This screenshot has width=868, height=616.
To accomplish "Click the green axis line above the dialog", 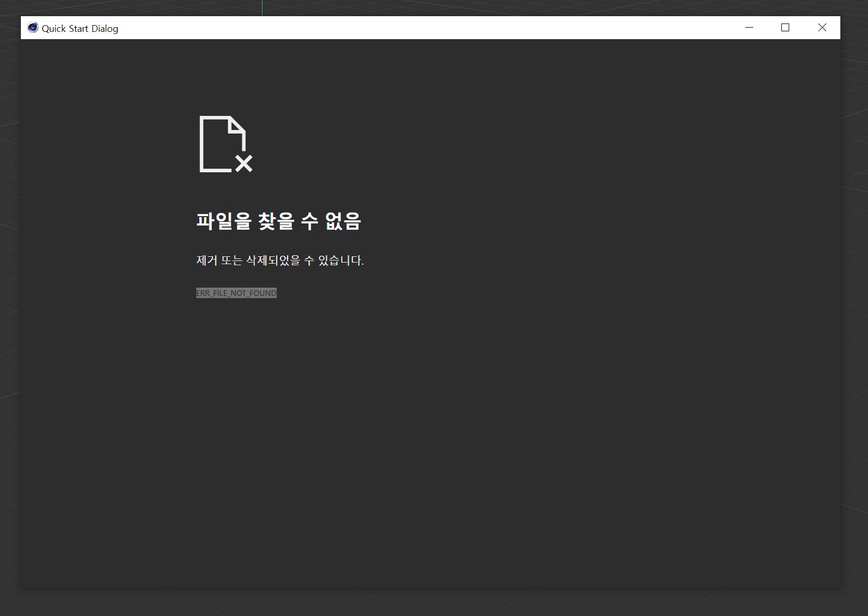I will coord(262,7).
